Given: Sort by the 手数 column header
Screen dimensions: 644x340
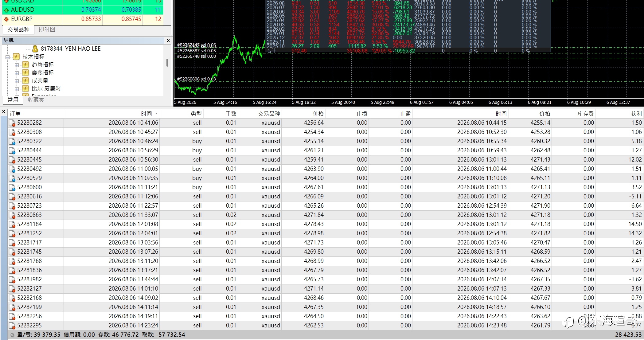Looking at the screenshot, I should [x=221, y=114].
